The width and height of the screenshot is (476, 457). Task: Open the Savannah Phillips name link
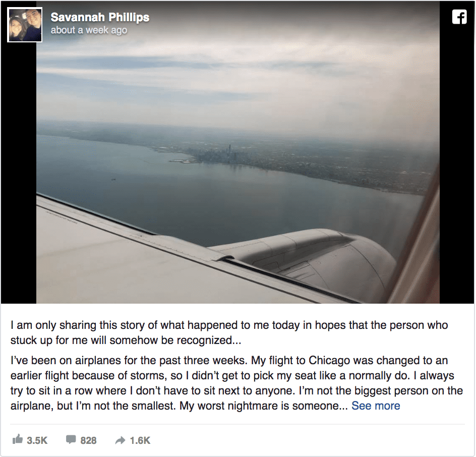(x=100, y=17)
